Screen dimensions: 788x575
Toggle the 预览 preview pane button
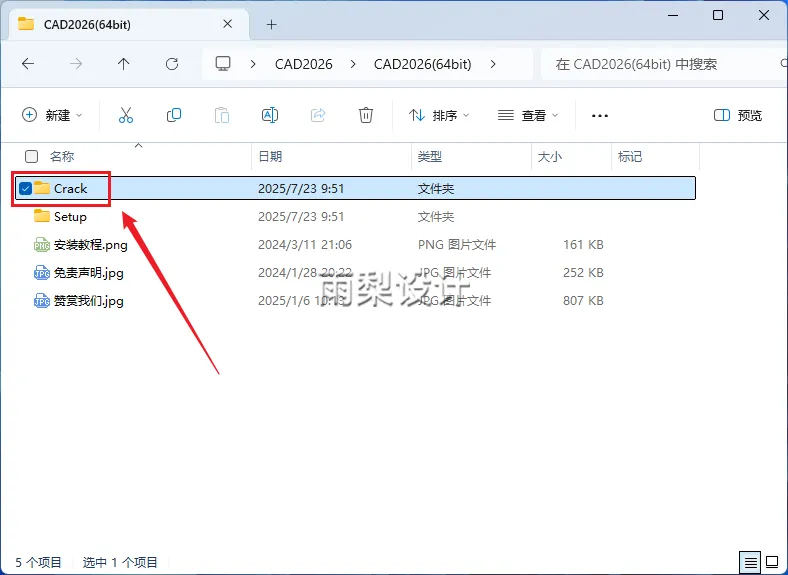(738, 115)
